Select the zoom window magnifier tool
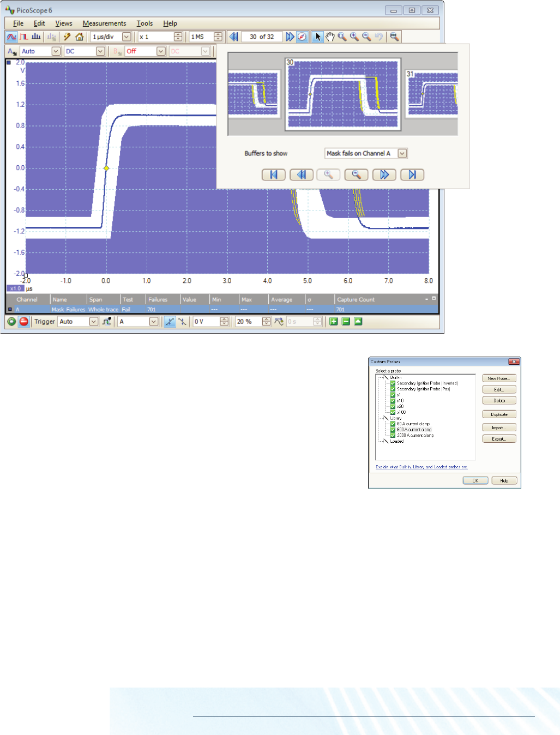This screenshot has height=735, width=560. (342, 37)
